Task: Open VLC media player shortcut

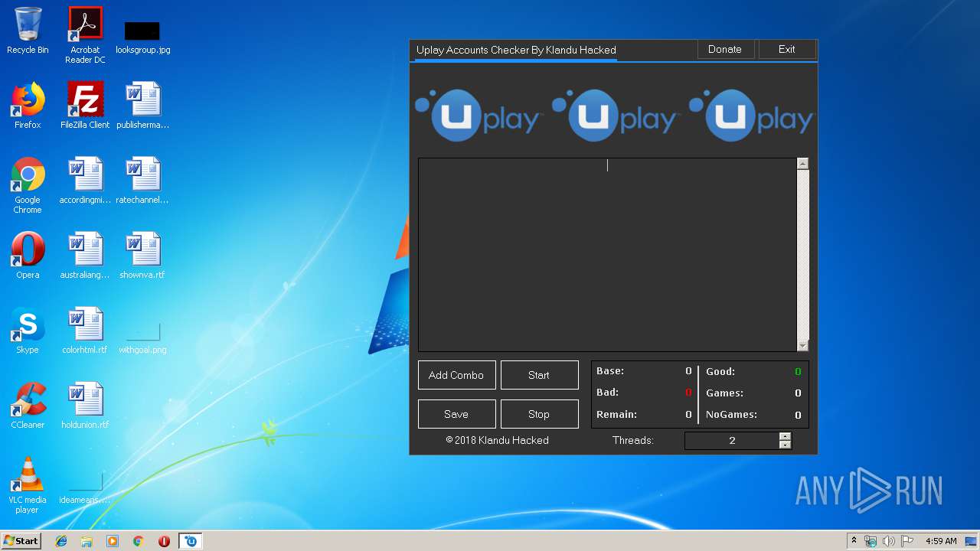Action: pos(28,485)
